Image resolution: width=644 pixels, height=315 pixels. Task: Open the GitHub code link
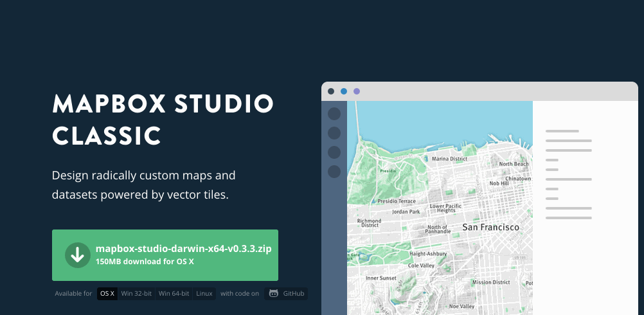coord(286,294)
